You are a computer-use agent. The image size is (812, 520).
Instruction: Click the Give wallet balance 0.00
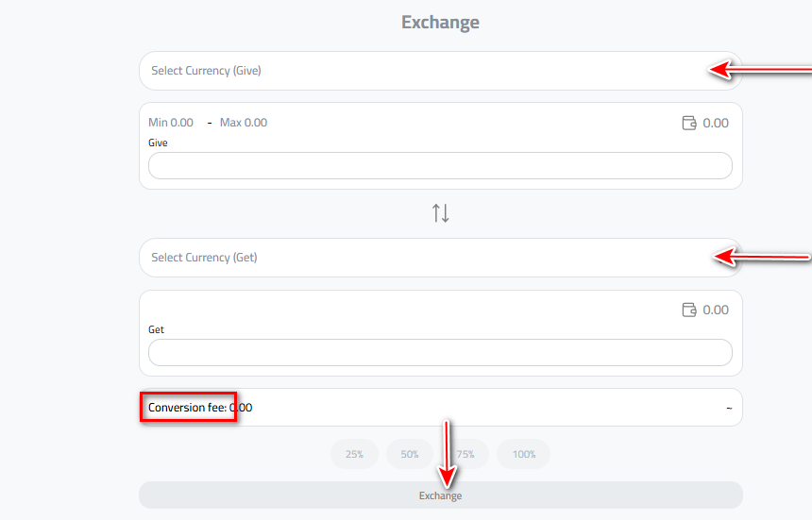pyautogui.click(x=716, y=123)
